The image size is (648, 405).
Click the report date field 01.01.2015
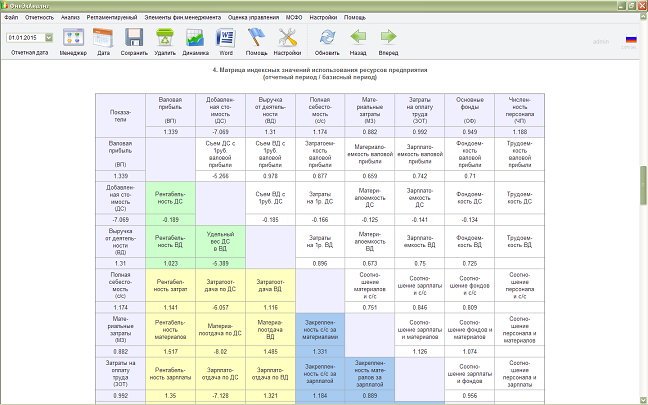pos(26,38)
